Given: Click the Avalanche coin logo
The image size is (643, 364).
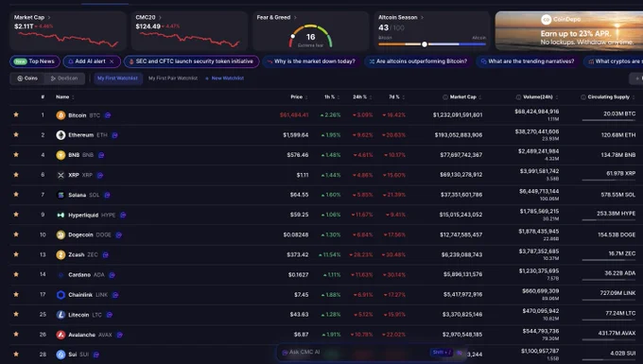Looking at the screenshot, I should pyautogui.click(x=61, y=335).
